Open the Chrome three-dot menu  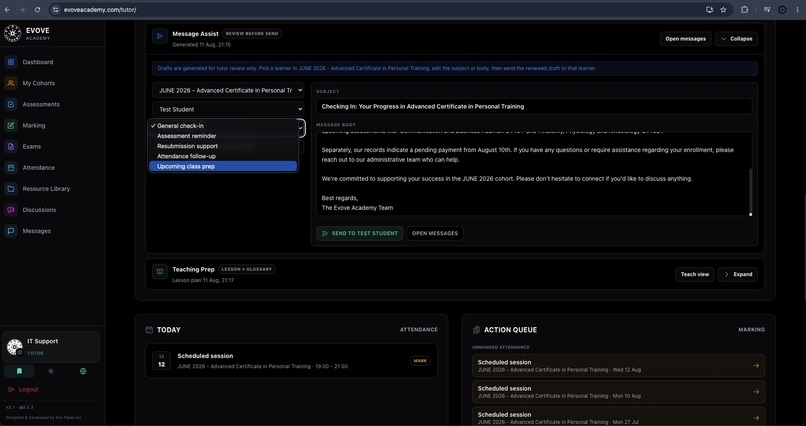pos(798,9)
